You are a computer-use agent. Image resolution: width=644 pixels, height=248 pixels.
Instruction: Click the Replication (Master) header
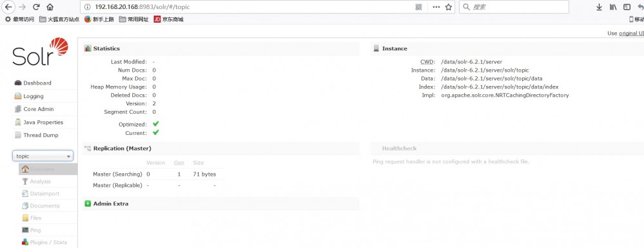tap(221, 148)
